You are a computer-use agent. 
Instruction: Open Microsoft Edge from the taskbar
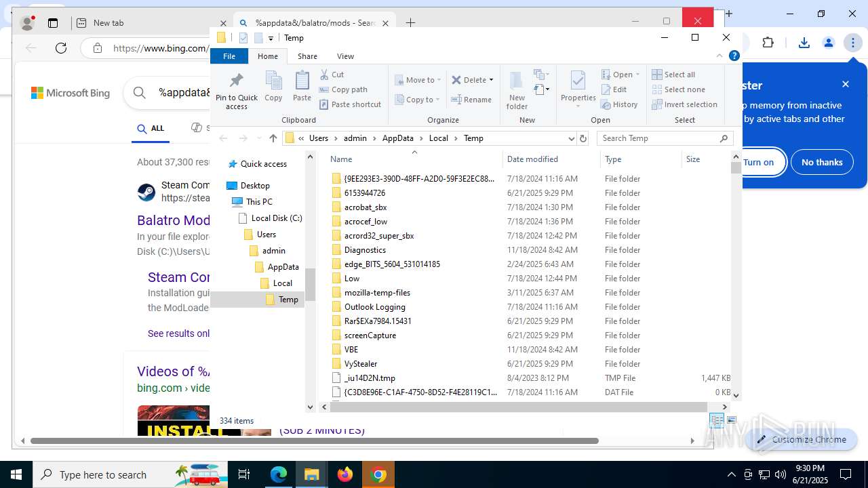coord(279,474)
